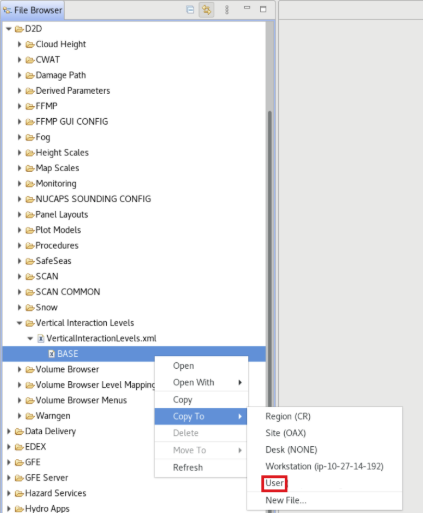Collapse the D2D tree node
423x513 pixels.
9,29
